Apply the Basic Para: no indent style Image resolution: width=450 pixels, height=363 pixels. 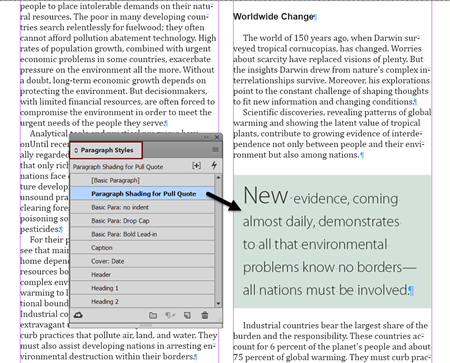tap(142, 207)
